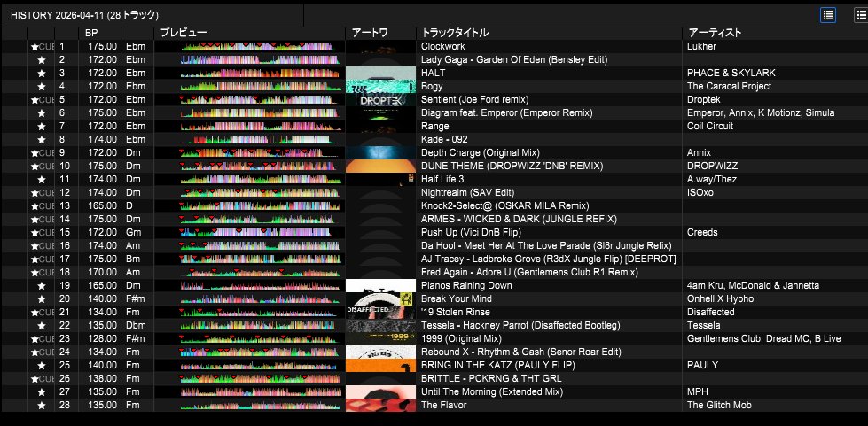
Task: Switch to the list view icon
Action: click(x=827, y=15)
